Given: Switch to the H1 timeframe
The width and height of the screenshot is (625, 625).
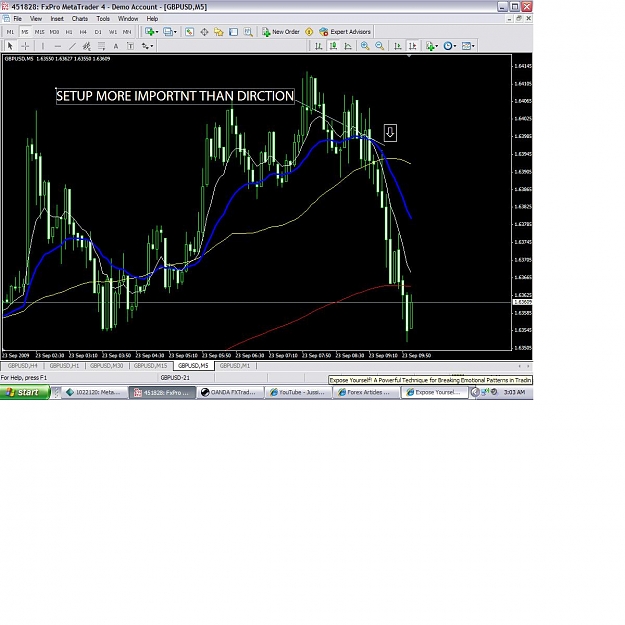Looking at the screenshot, I should (x=69, y=32).
